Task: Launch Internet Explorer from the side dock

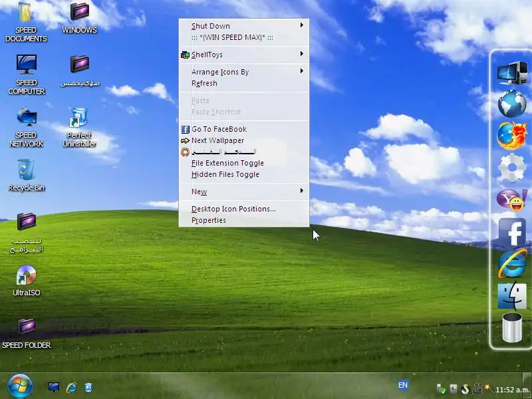Action: pyautogui.click(x=512, y=263)
